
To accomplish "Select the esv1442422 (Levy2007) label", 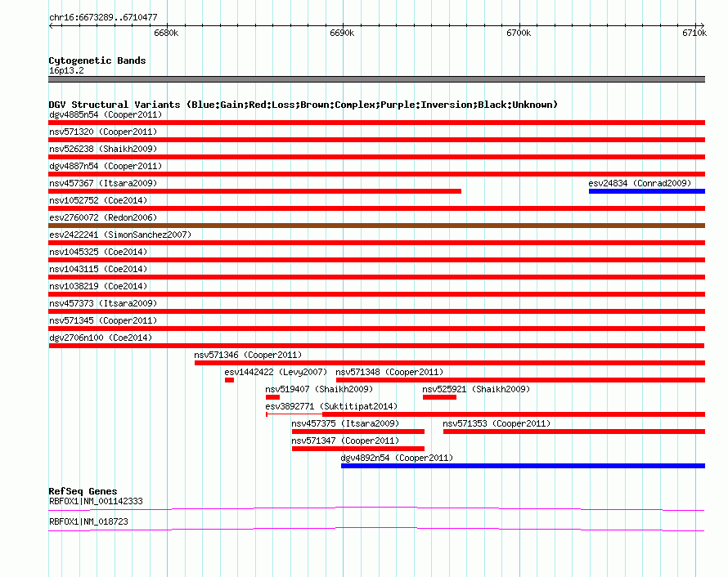I will pyautogui.click(x=276, y=372).
